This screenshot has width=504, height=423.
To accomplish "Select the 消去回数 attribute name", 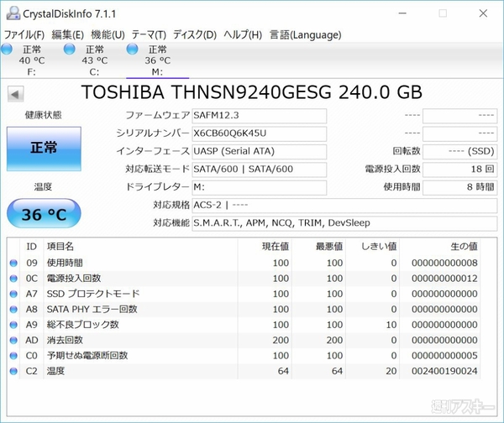I will [65, 340].
